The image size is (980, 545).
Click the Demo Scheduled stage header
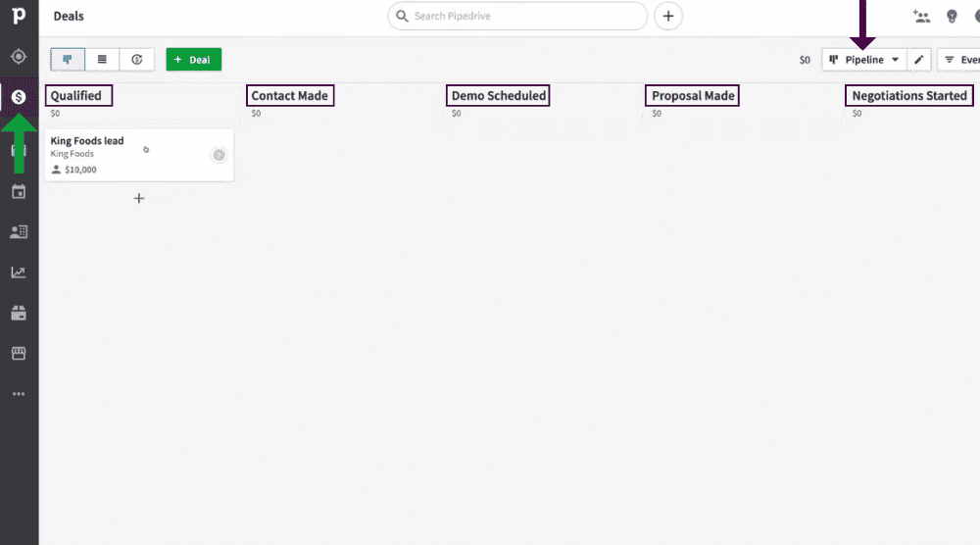(498, 96)
